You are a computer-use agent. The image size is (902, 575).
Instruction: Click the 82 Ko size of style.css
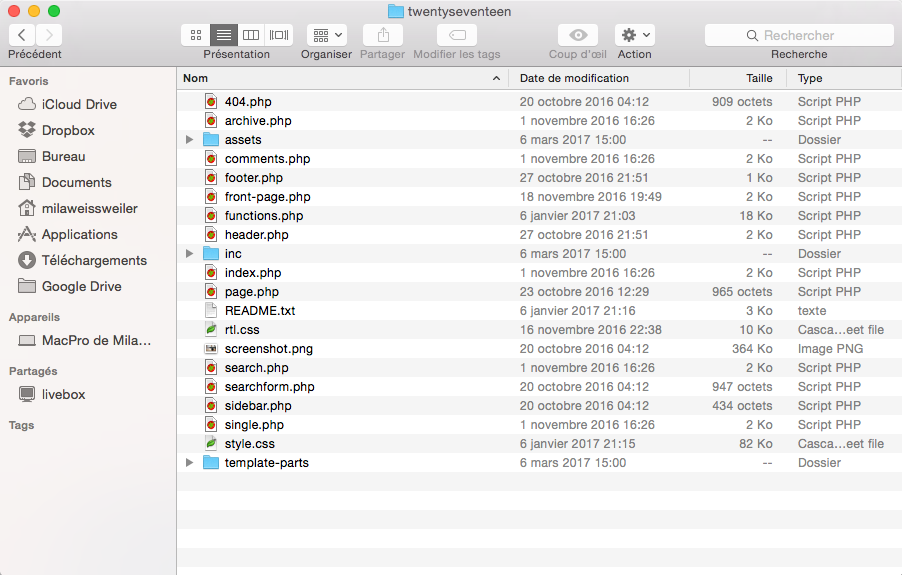click(x=756, y=443)
